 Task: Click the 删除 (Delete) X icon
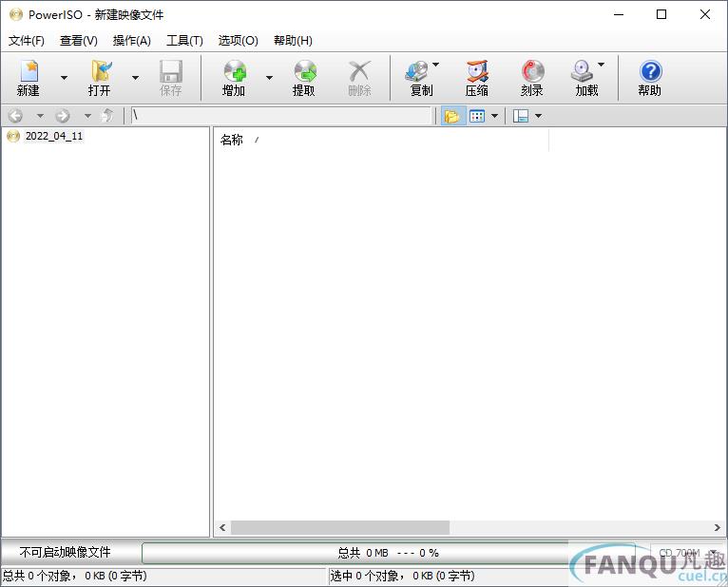tap(360, 78)
